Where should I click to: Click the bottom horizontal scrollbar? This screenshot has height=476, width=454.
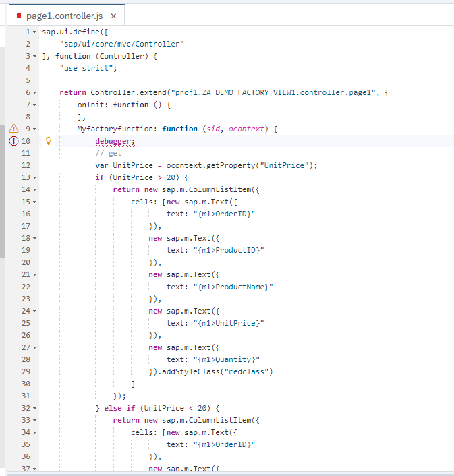click(230, 474)
